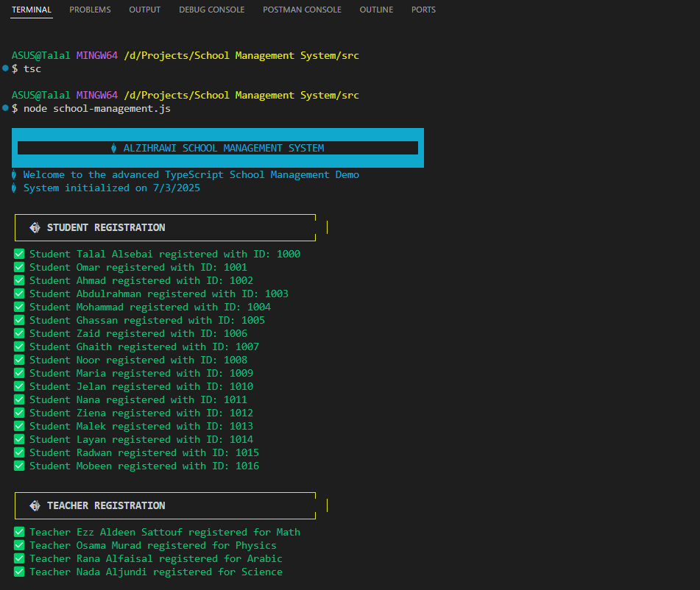The image size is (700, 590).
Task: Open the OUTLINE tab
Action: (x=375, y=10)
